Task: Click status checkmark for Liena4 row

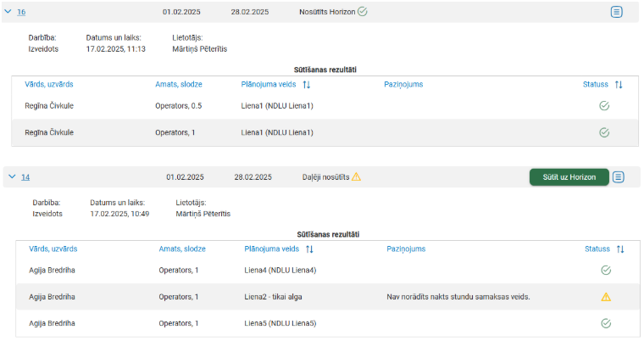Action: [606, 271]
